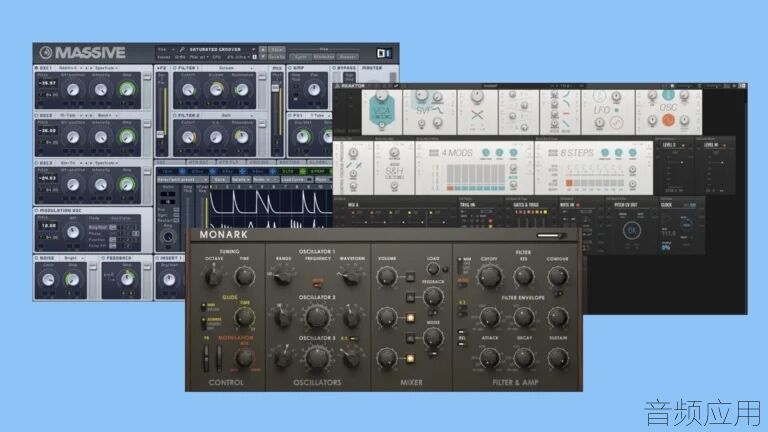Click Massive OSC1 Amp knob
The height and width of the screenshot is (432, 768).
tap(127, 90)
